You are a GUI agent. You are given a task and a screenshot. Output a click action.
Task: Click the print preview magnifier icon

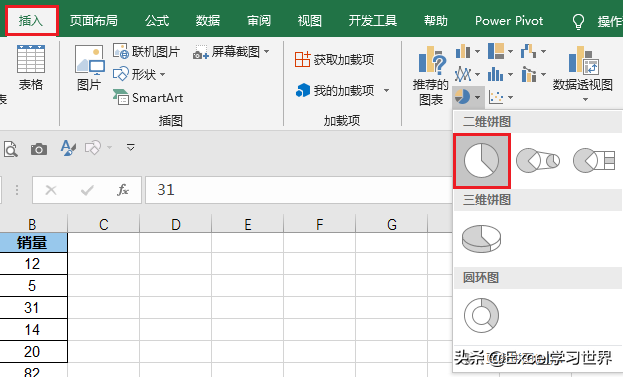pos(11,149)
